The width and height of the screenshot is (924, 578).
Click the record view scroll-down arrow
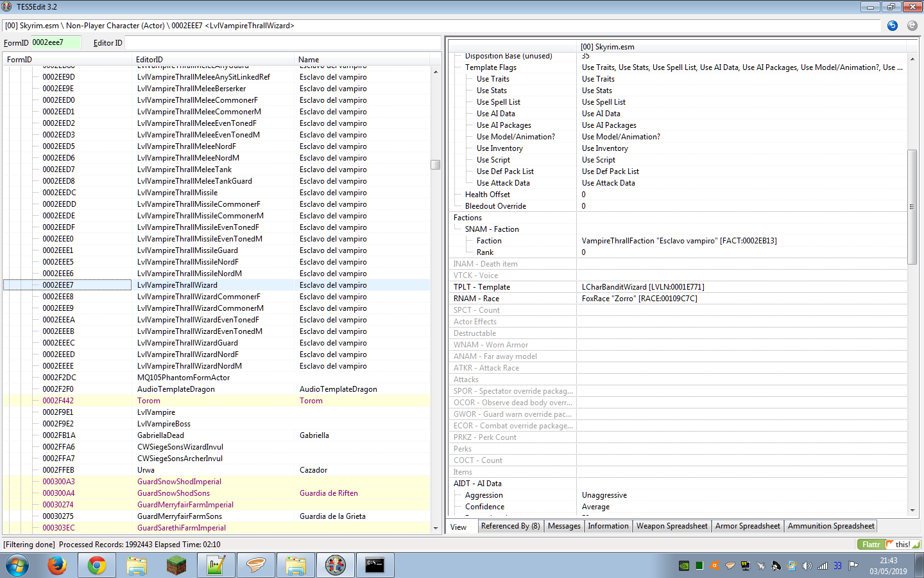point(912,511)
